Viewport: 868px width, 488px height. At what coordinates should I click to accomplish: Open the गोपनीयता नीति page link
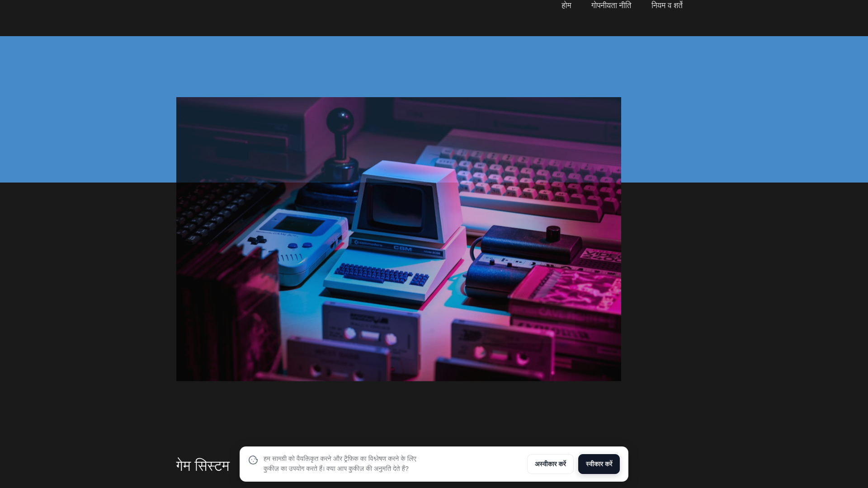coord(611,5)
